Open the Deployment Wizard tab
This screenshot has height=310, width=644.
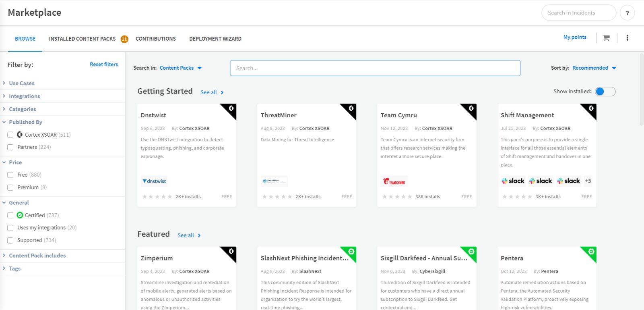click(x=215, y=39)
